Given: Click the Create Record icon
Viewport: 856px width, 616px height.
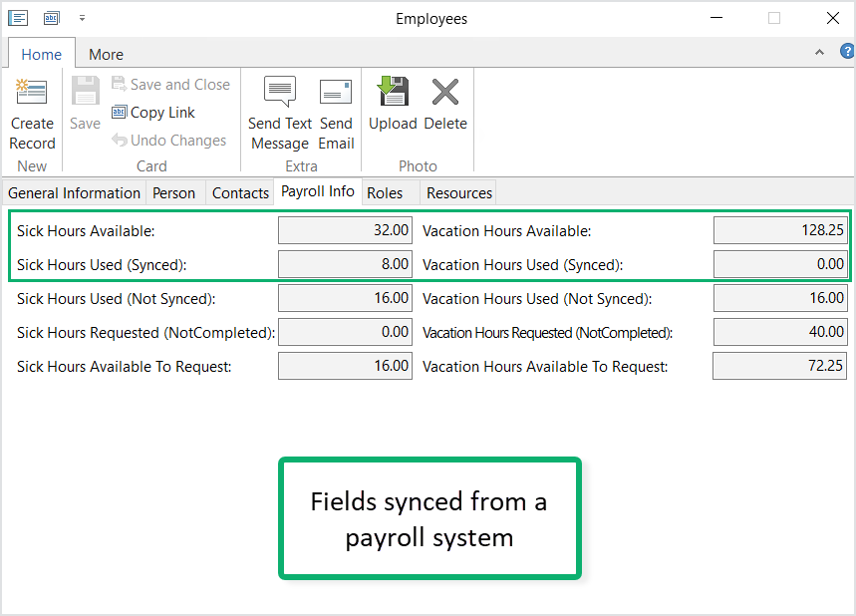Looking at the screenshot, I should 31,91.
